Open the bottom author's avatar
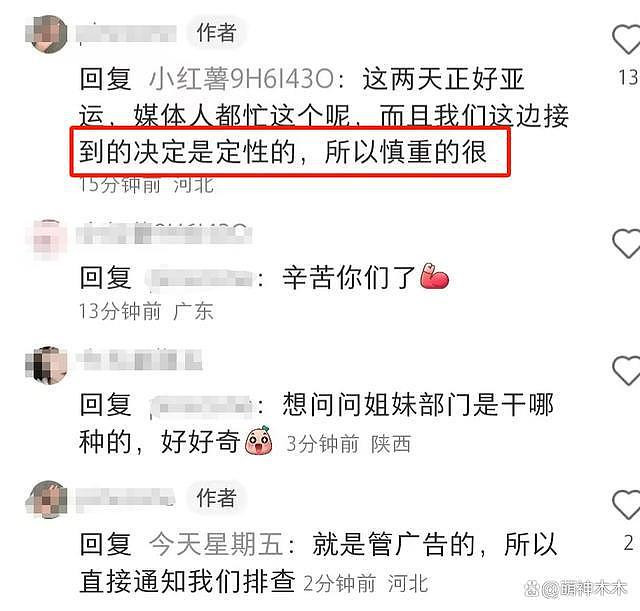The image size is (640, 611). pyautogui.click(x=47, y=499)
